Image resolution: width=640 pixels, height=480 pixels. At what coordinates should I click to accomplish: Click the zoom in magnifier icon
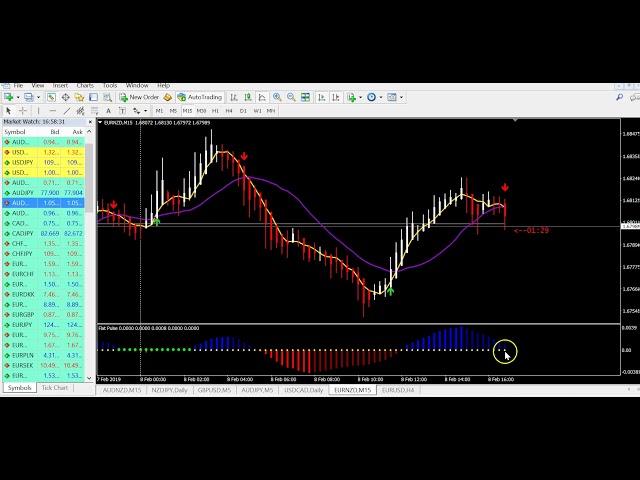tap(277, 98)
